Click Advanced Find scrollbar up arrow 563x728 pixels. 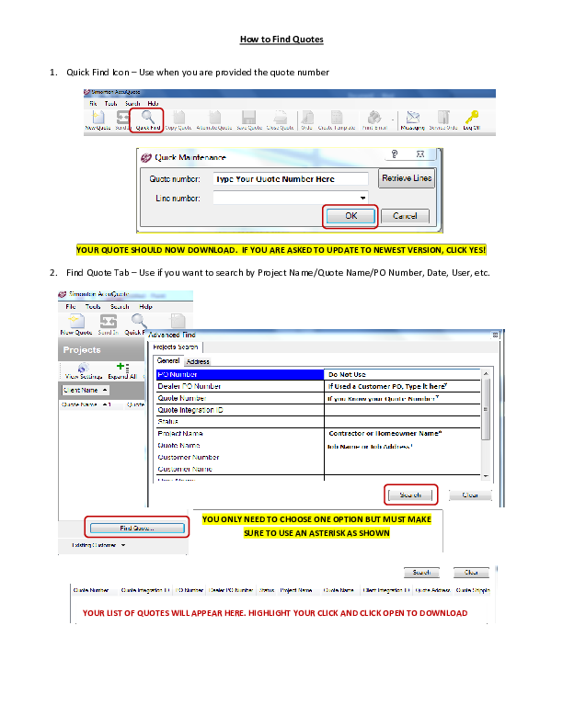coord(486,373)
